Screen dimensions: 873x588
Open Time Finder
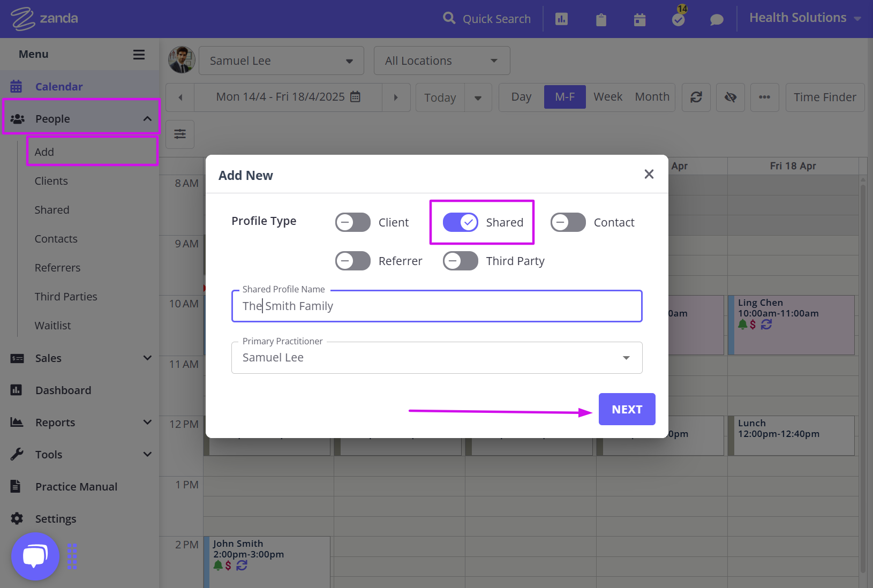825,97
